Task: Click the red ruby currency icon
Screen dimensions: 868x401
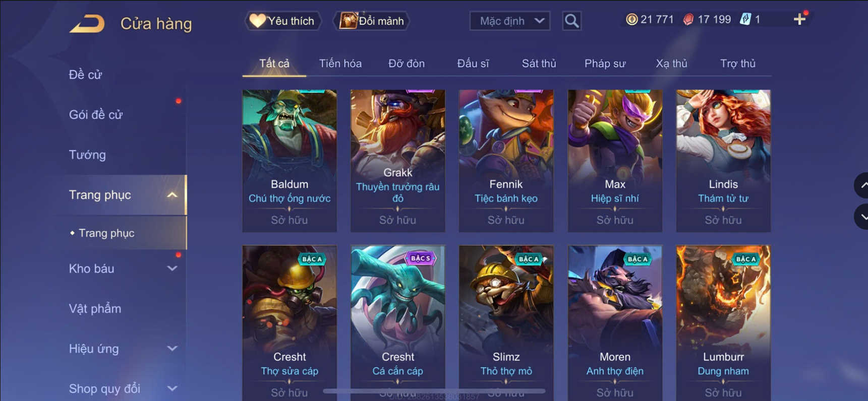Action: [x=688, y=20]
